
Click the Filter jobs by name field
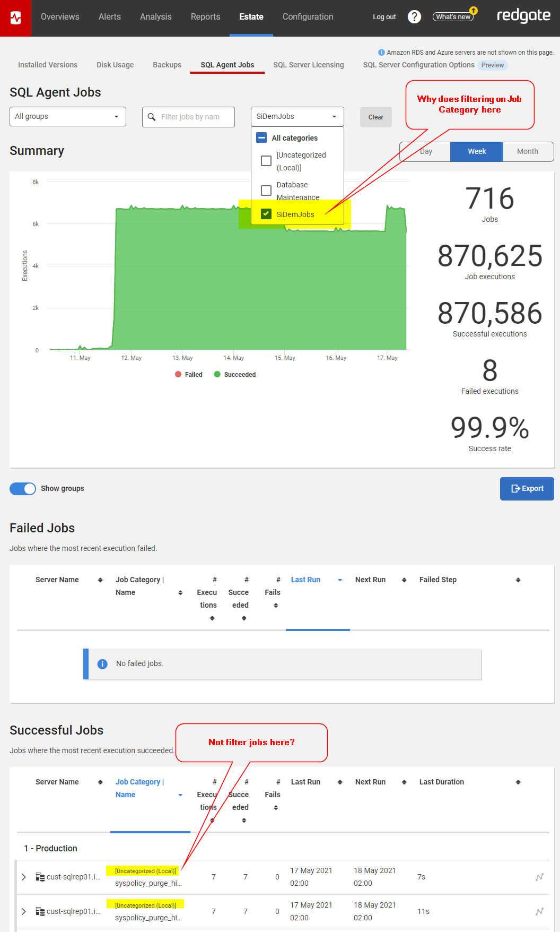188,117
